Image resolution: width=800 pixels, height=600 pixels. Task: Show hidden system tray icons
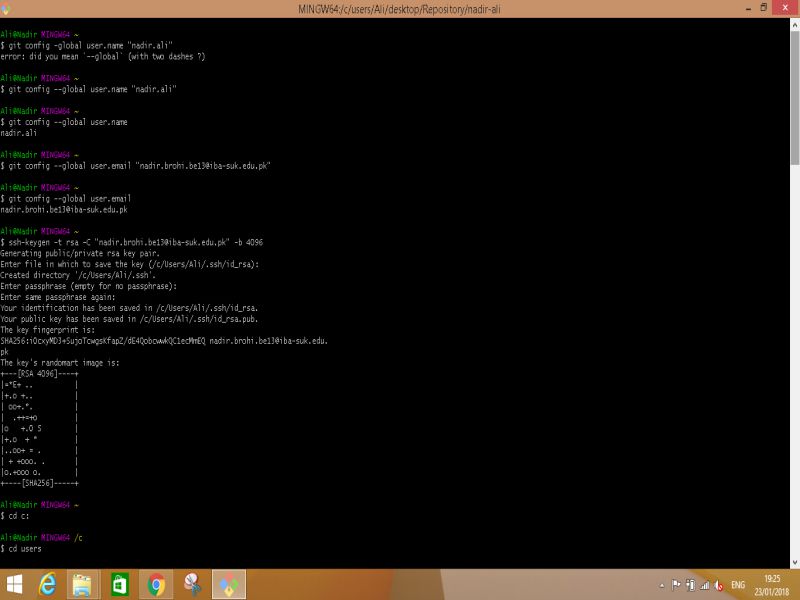(x=662, y=586)
